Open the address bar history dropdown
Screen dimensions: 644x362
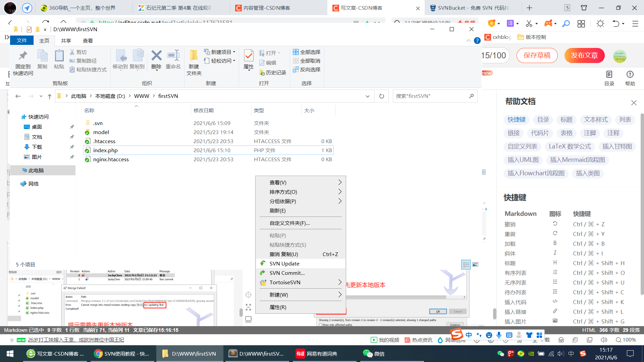pos(368,96)
